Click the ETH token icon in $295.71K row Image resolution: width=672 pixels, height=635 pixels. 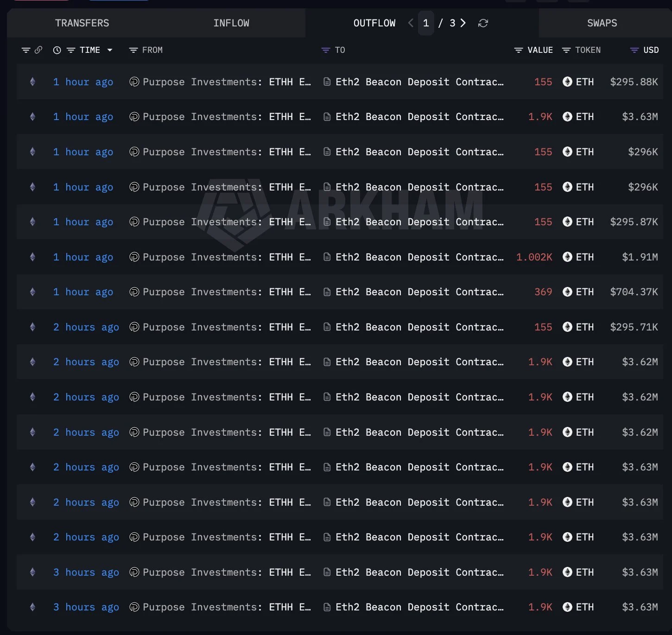(x=567, y=327)
